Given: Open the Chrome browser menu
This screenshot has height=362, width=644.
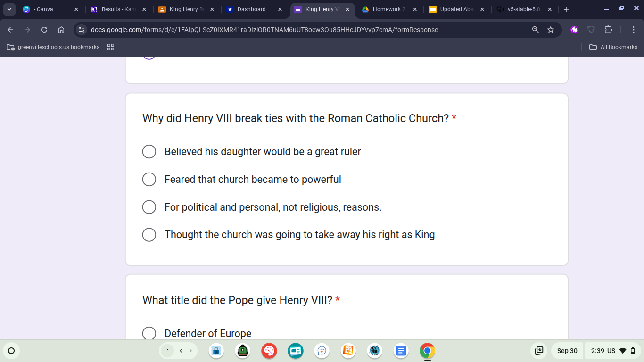Looking at the screenshot, I should (634, 29).
